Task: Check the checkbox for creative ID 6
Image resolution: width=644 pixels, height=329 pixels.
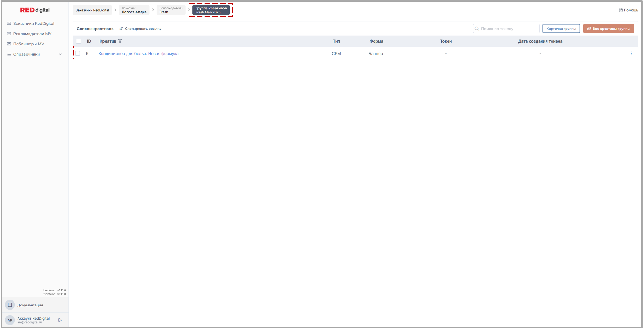Action: tap(78, 54)
